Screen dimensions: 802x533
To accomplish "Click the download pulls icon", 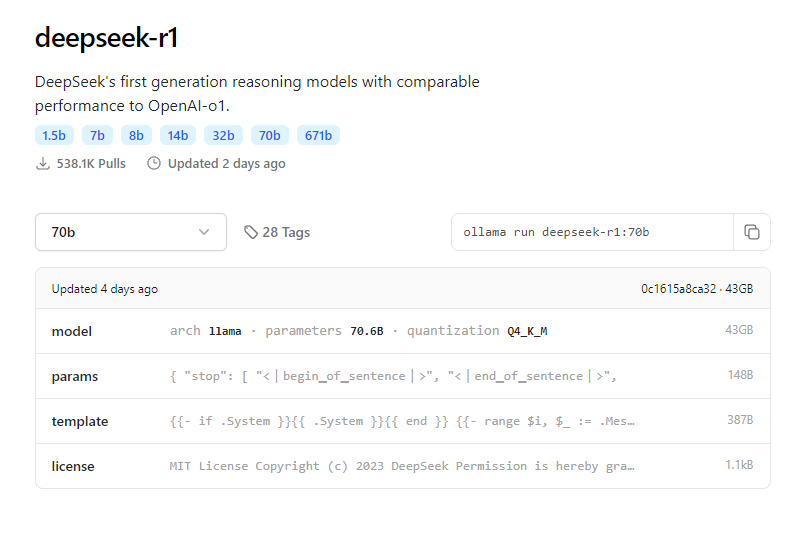I will point(43,163).
